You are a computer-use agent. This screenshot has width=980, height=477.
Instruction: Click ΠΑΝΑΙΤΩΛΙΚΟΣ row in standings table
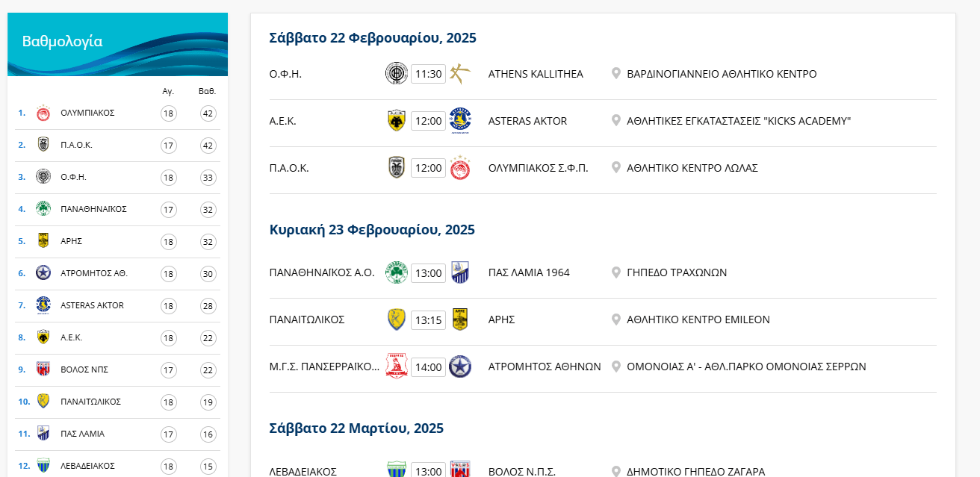coord(90,402)
